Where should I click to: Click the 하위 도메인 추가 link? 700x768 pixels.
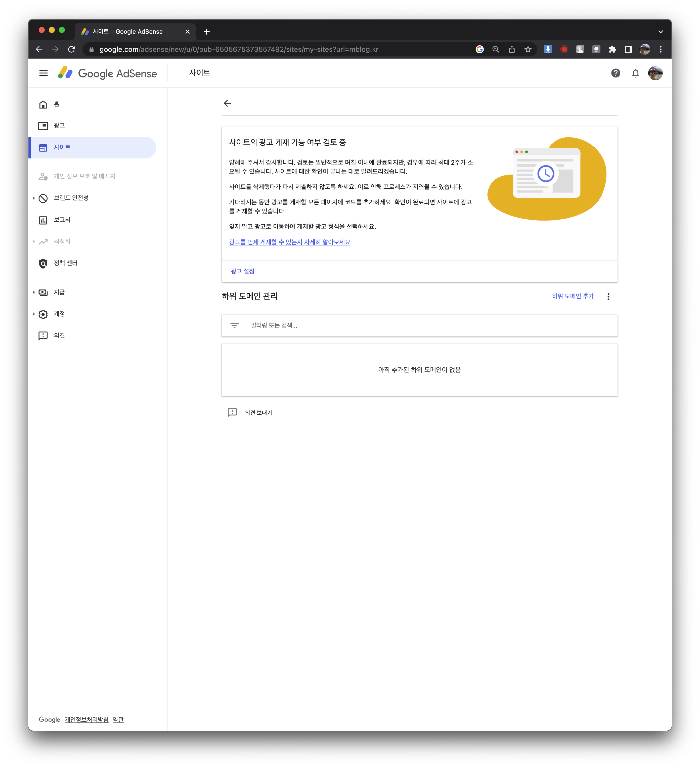click(x=573, y=296)
